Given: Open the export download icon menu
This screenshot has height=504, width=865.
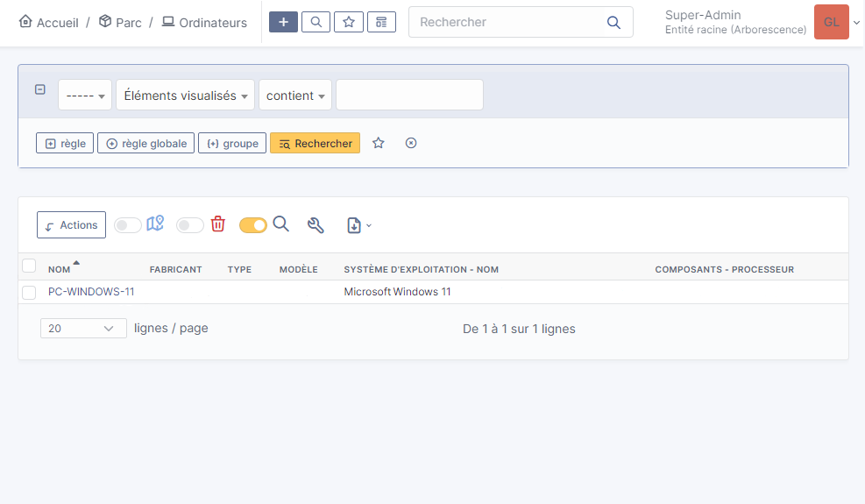Looking at the screenshot, I should pyautogui.click(x=358, y=225).
